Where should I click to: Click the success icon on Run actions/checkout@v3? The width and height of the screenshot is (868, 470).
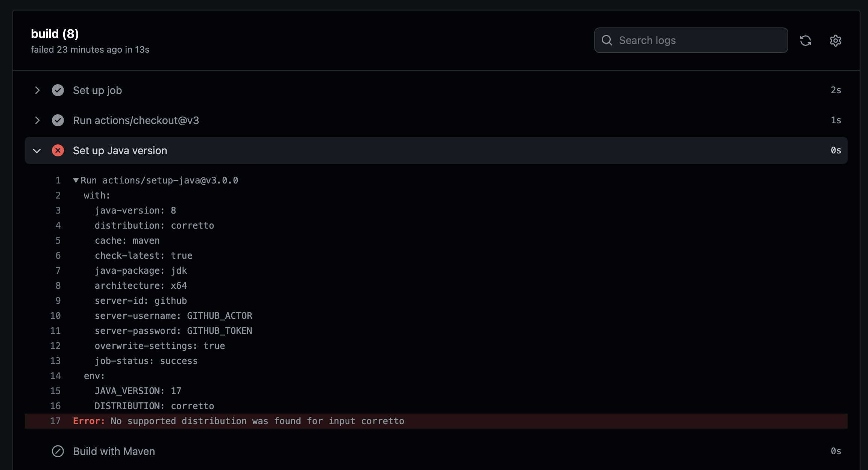point(58,120)
